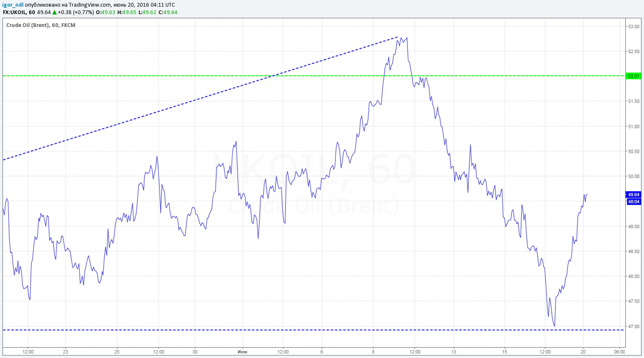Click the 47.00 price scale label
This screenshot has height=358, width=644.
coord(634,326)
